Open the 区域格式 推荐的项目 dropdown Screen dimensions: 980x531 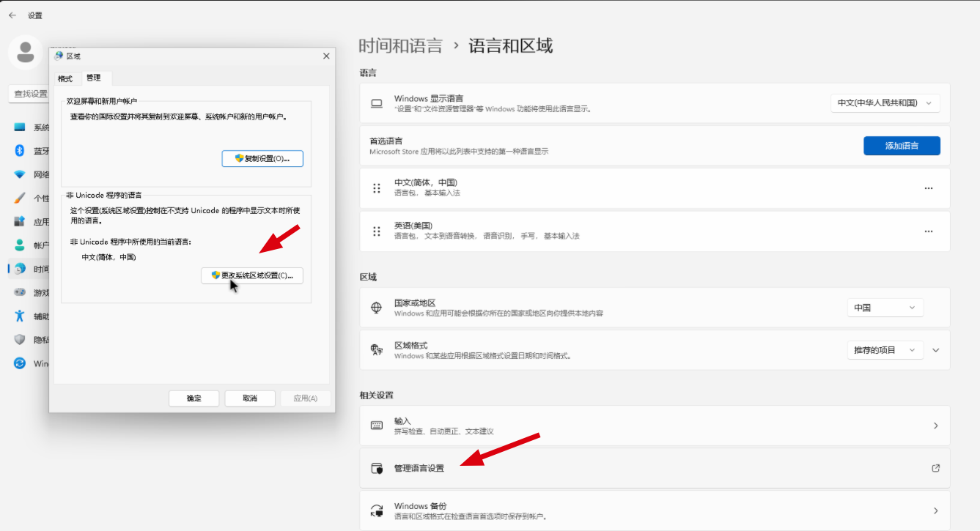click(x=885, y=350)
